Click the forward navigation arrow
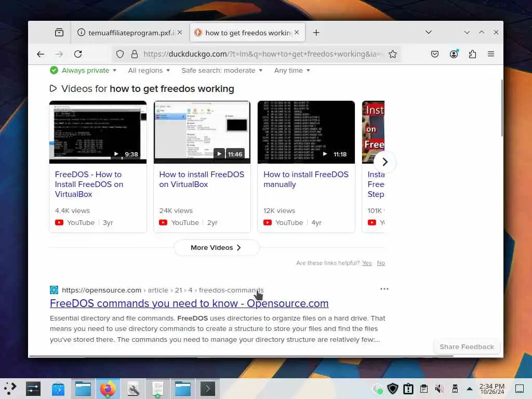Screen dimensions: 532x399 pos(59,54)
